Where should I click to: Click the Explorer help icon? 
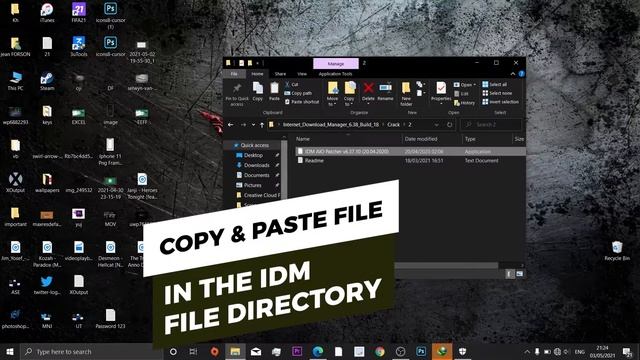tap(521, 74)
